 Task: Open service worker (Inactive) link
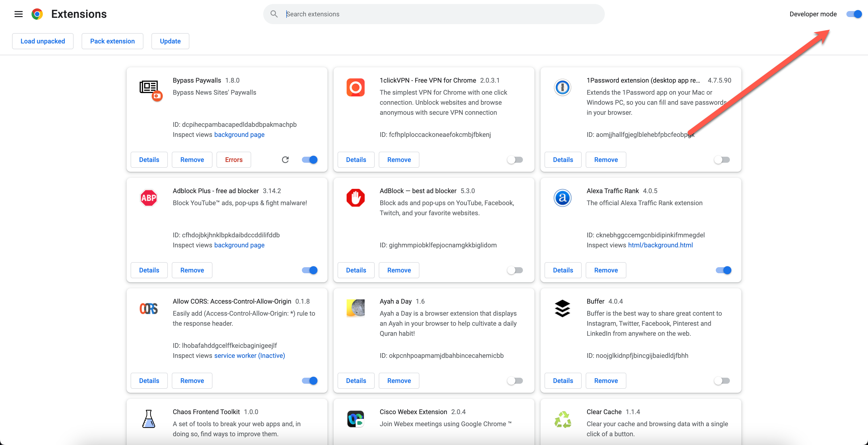[x=249, y=355]
